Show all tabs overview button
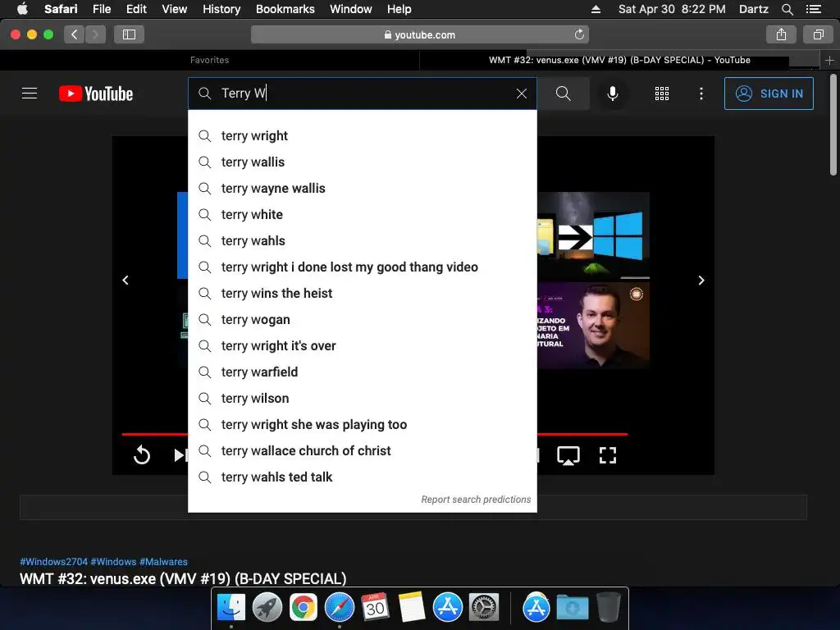Screen dimensions: 840x630 coord(818,34)
